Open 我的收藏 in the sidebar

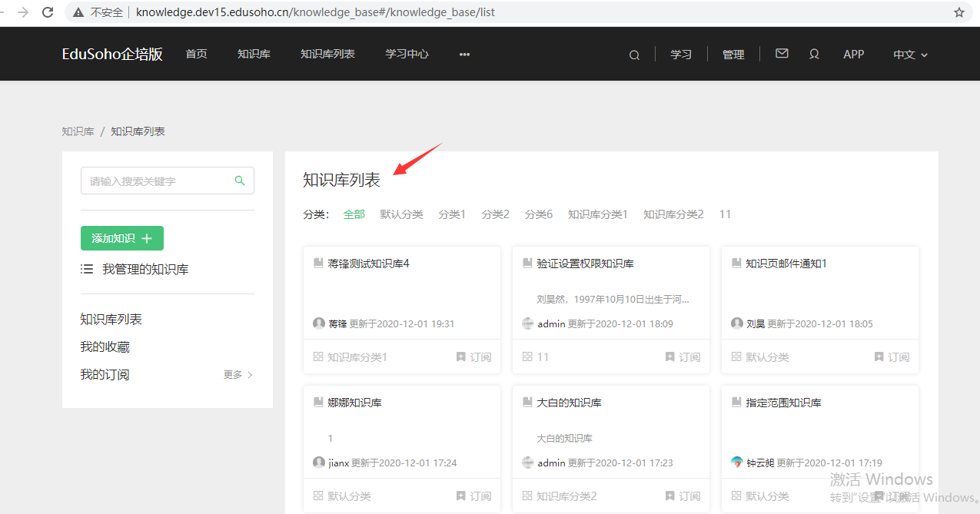(105, 347)
